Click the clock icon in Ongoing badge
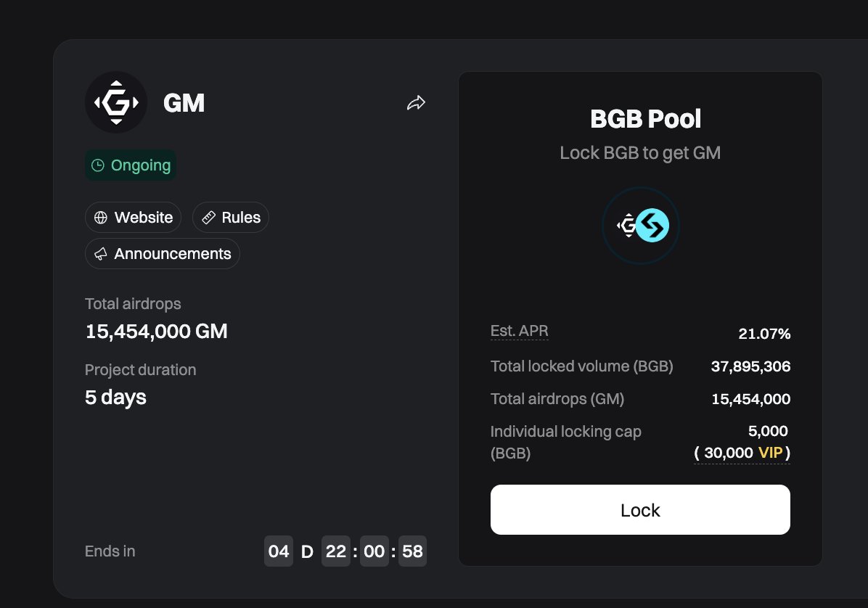Screen dimensions: 868x608 click(98, 165)
